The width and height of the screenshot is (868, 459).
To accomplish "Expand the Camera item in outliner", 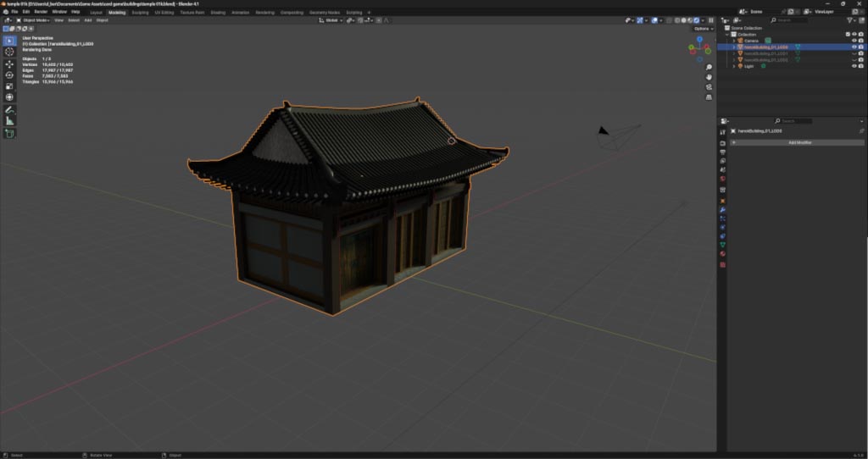I will tap(734, 41).
